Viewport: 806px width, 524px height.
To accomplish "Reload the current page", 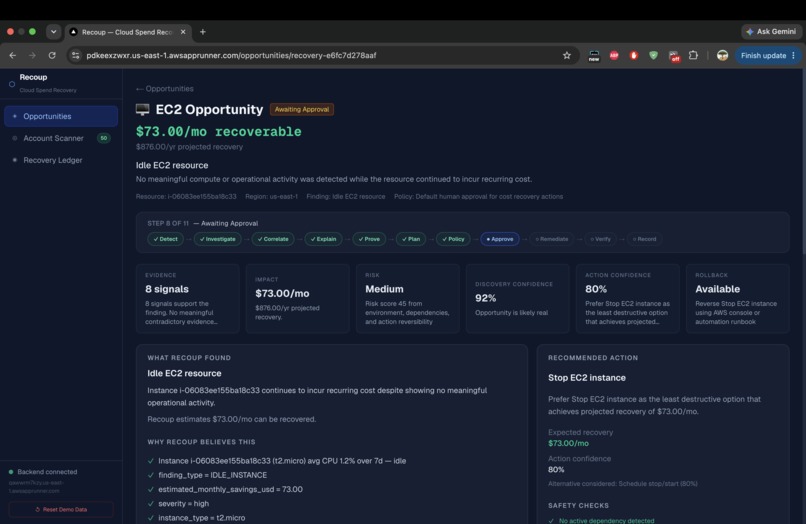I will tap(52, 56).
